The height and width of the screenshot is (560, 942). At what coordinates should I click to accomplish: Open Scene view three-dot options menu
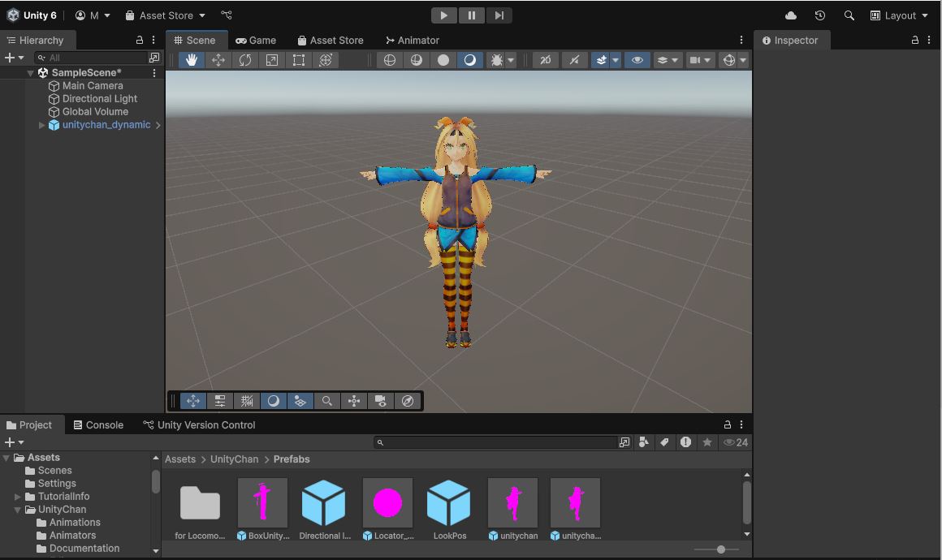pyautogui.click(x=741, y=41)
